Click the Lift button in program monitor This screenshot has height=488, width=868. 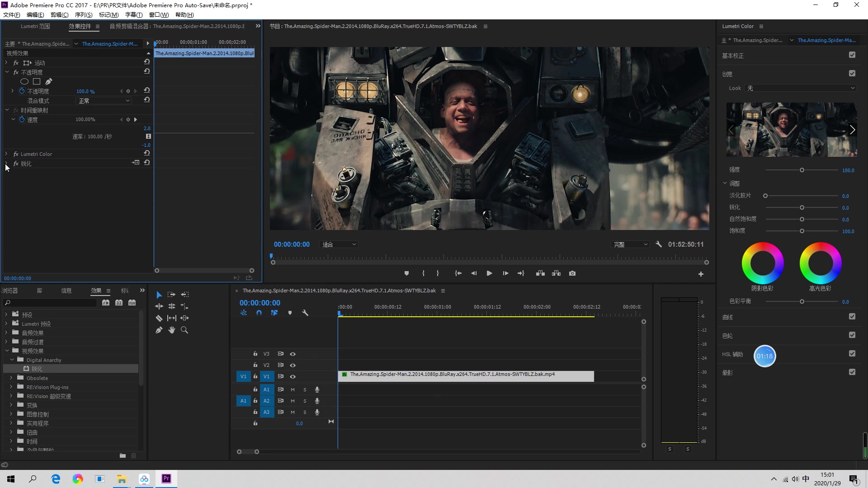pyautogui.click(x=540, y=273)
